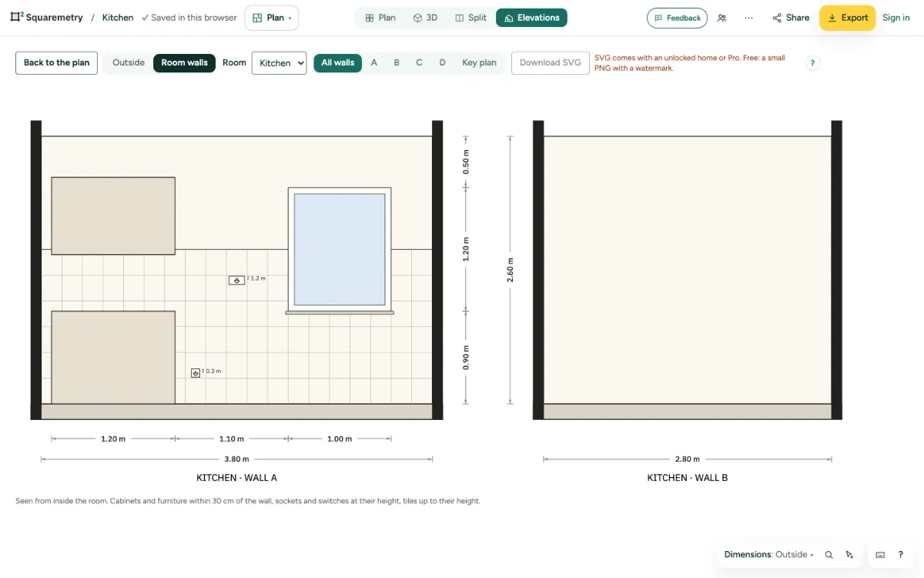Click the socket symbol labeled 0.3 m
Screen dimensions: 924x578
tap(196, 373)
